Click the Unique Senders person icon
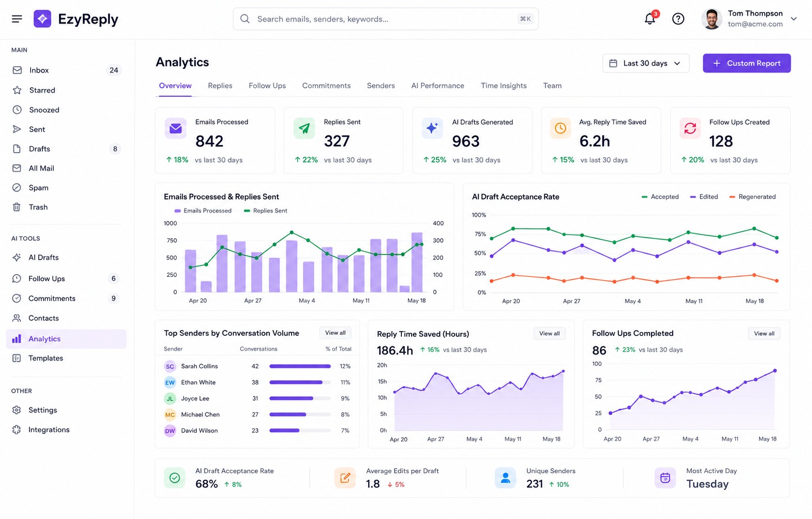 point(505,478)
